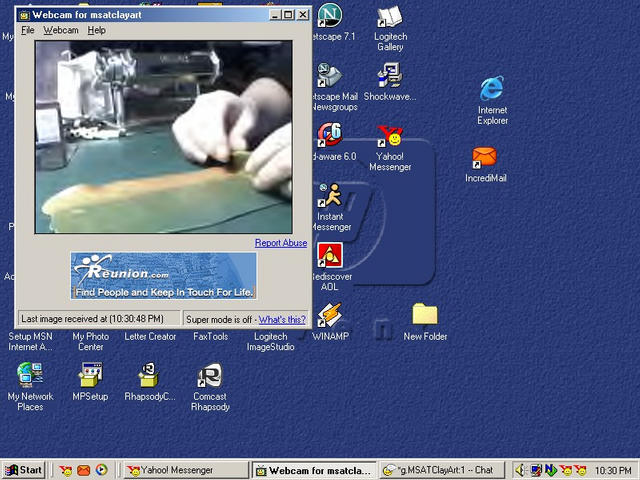
Task: Click the 'Letter Creator' desktop label
Action: pyautogui.click(x=150, y=337)
